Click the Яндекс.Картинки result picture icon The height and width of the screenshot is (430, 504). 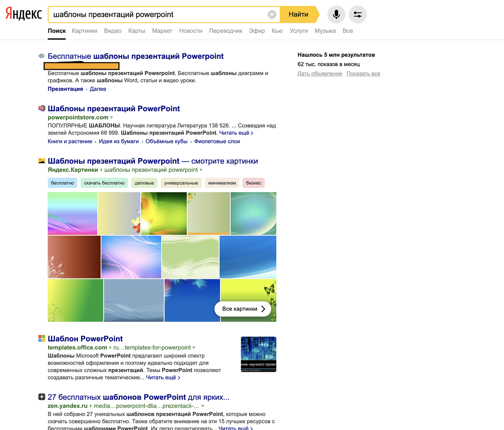(42, 161)
